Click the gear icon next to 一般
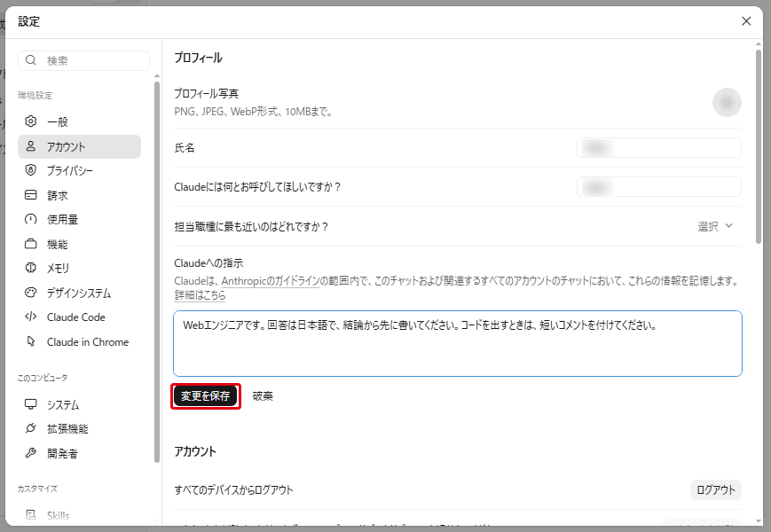 pos(31,121)
